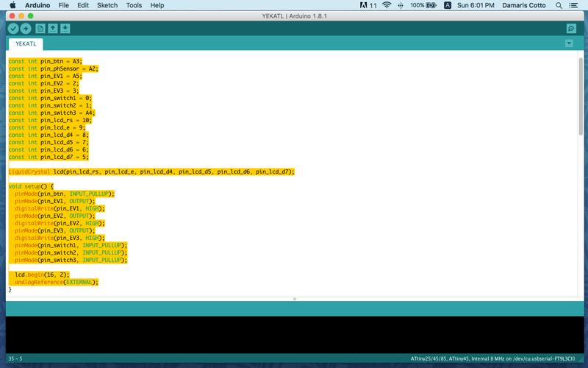Image resolution: width=588 pixels, height=368 pixels.
Task: Click 'pinMode(pin_switch3, INPUT_PULLUP);' line
Action: pos(71,260)
